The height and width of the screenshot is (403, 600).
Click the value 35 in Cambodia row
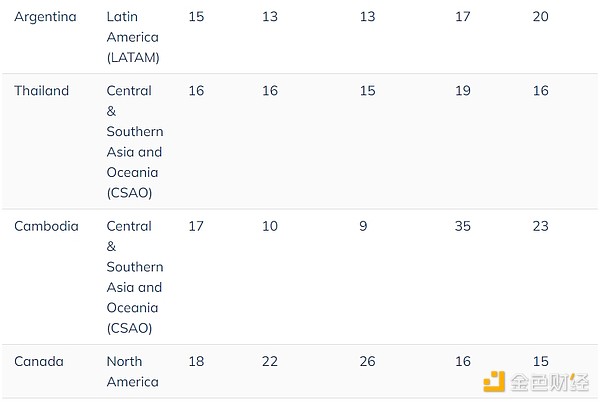click(x=462, y=226)
